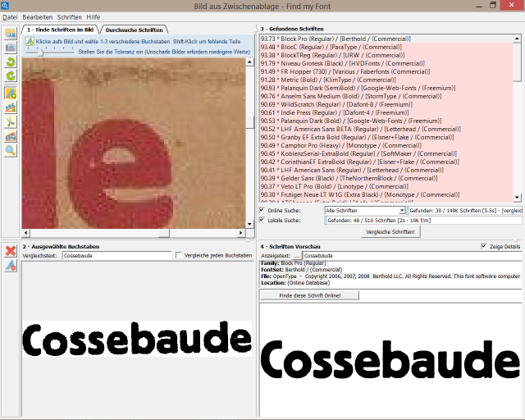Viewport: 525px width, 420px height.
Task: Enable Vergleiche jeden Buchstaben checkbox
Action: (x=179, y=255)
